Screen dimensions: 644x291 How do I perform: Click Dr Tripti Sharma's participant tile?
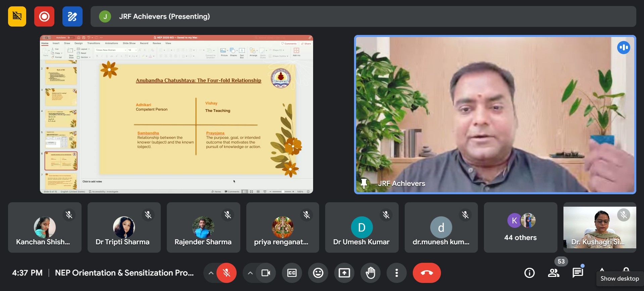124,227
